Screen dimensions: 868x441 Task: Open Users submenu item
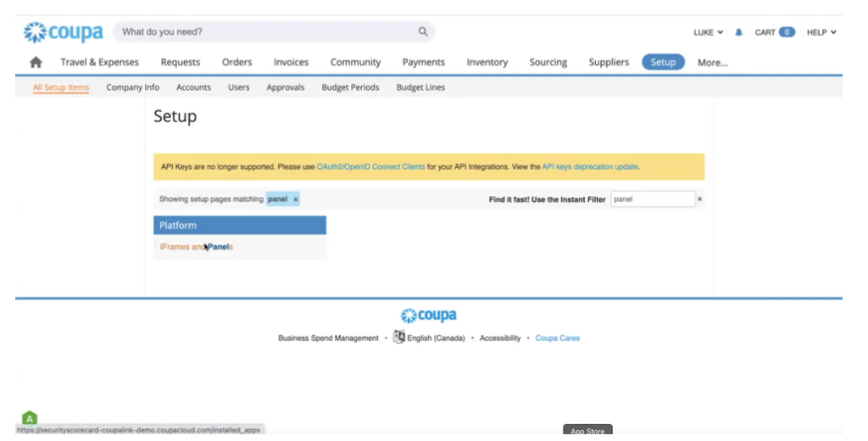(x=238, y=87)
